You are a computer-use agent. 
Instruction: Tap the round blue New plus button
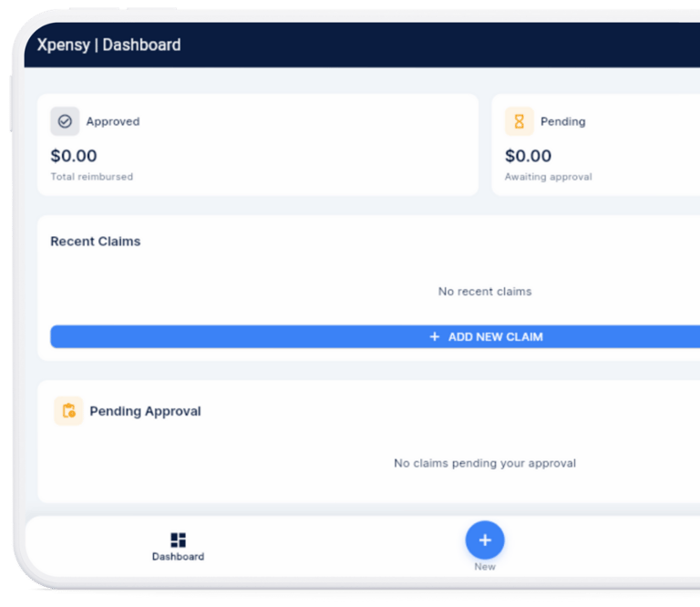pyautogui.click(x=485, y=540)
